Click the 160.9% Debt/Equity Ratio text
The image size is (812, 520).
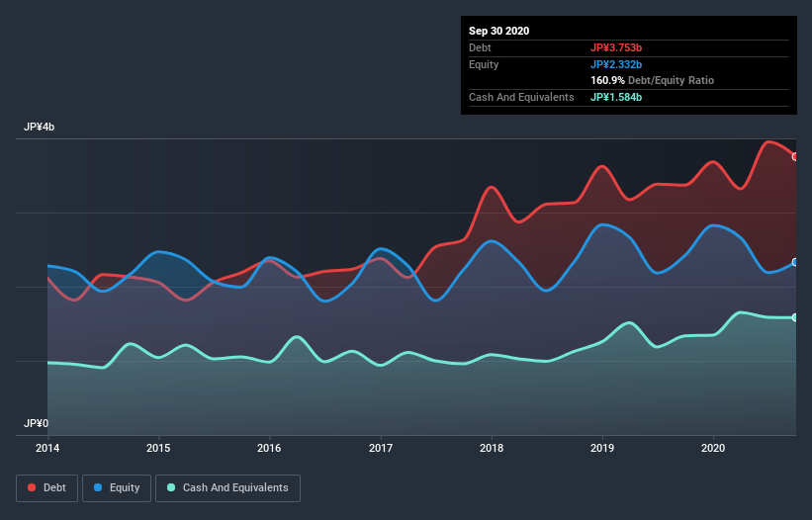click(x=652, y=80)
